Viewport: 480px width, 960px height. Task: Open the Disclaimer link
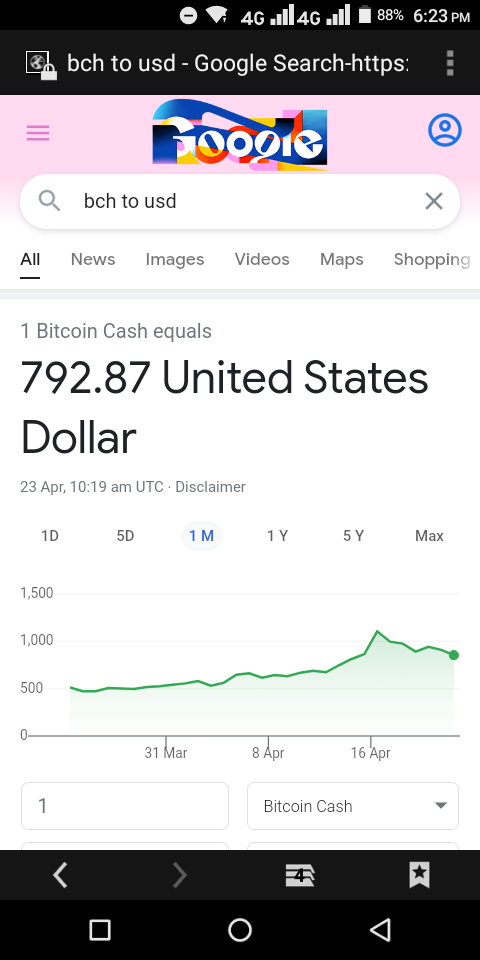(x=211, y=487)
